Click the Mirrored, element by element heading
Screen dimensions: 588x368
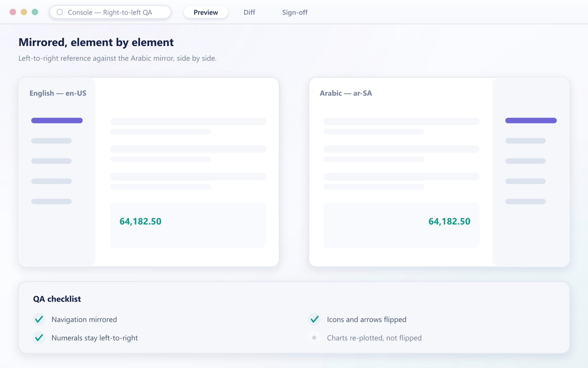[x=96, y=42]
